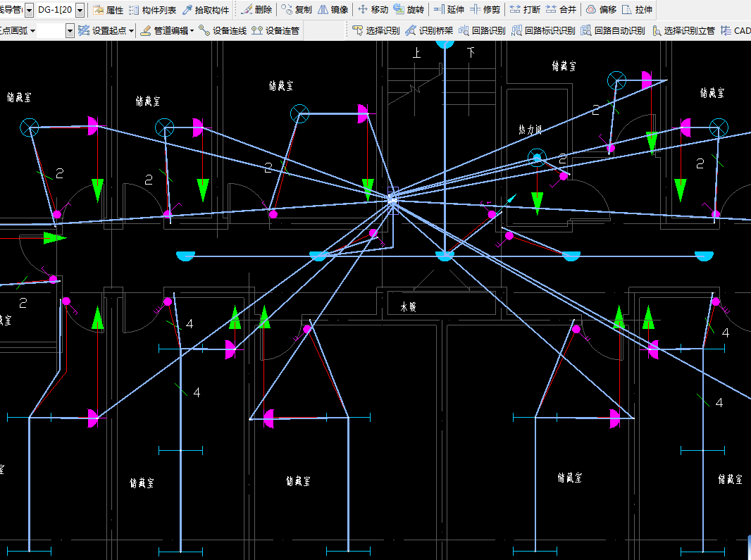Activate the 拾取构件 eyedropper tool
This screenshot has width=751, height=560.
tap(206, 10)
